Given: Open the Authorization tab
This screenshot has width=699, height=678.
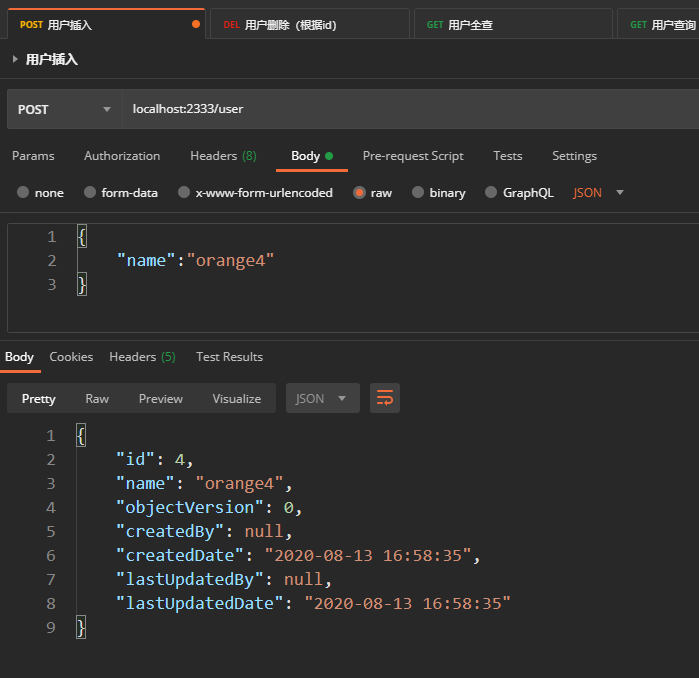Looking at the screenshot, I should 122,156.
